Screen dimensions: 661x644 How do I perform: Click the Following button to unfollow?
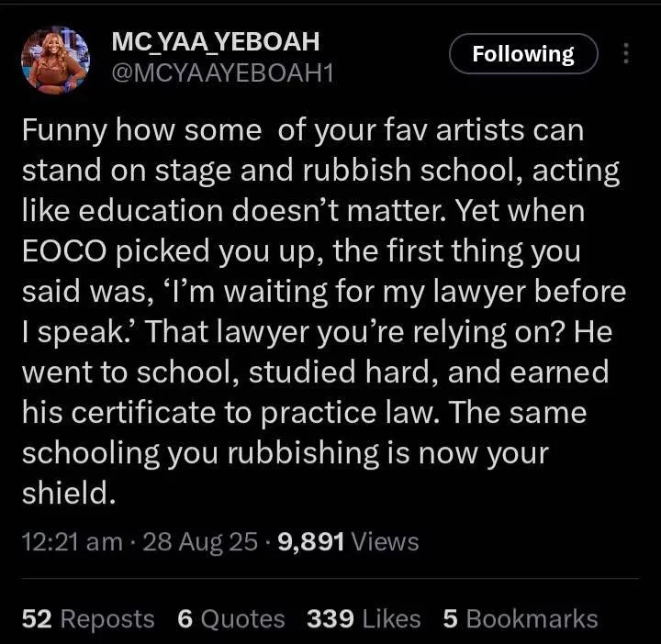523,54
